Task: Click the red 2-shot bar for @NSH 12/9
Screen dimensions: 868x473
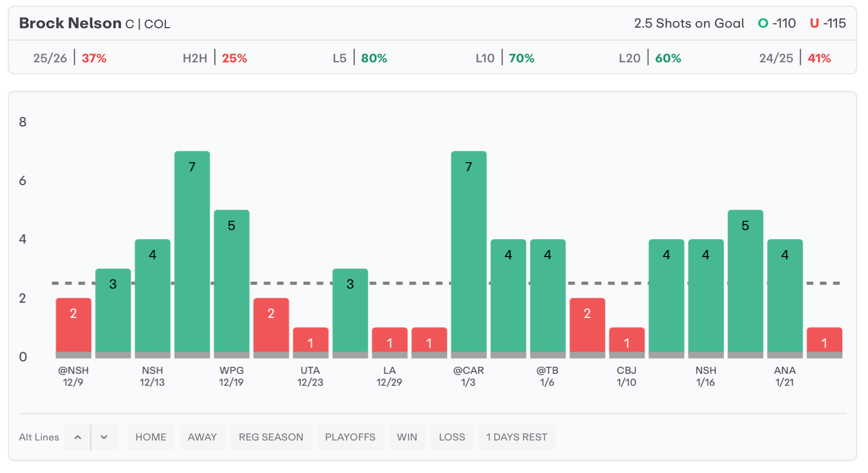Action: [73, 325]
